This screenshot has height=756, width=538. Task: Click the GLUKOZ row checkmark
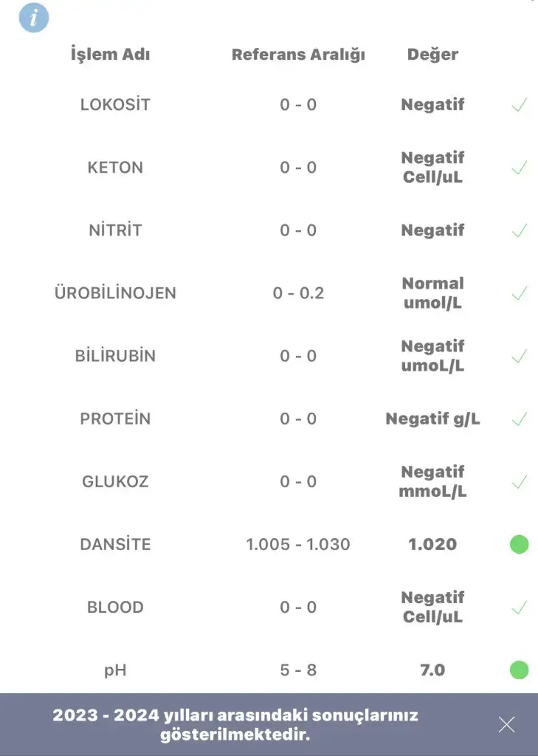520,481
